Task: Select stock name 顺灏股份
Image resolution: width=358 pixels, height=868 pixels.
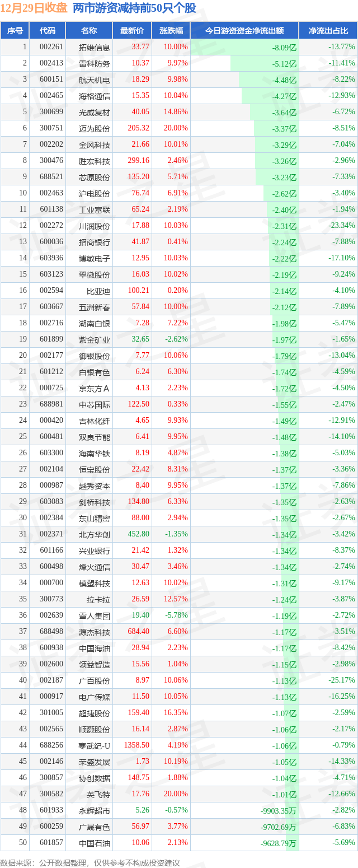Action: 95,729
